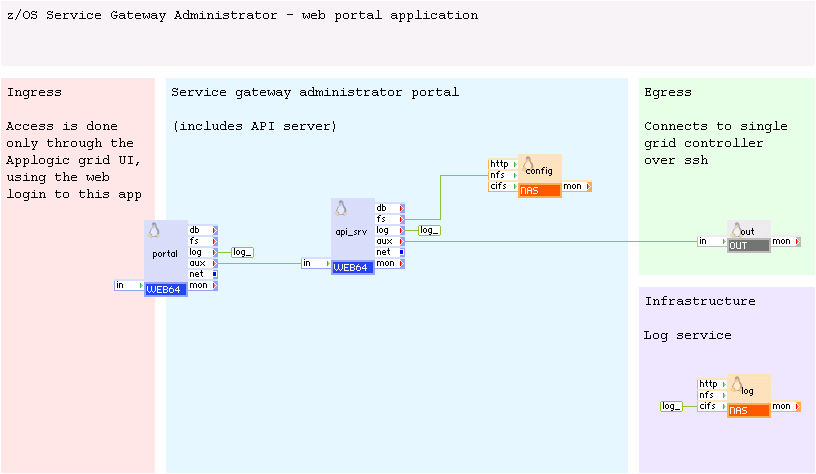816x474 pixels.
Task: Click the cifs terminal on config
Action: 503,186
